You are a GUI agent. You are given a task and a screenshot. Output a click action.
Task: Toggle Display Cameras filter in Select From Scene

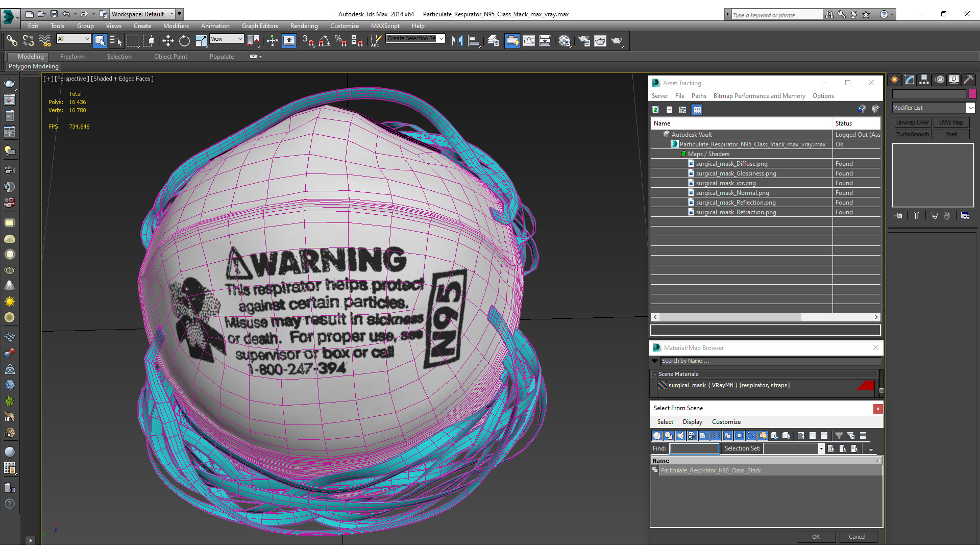[692, 436]
